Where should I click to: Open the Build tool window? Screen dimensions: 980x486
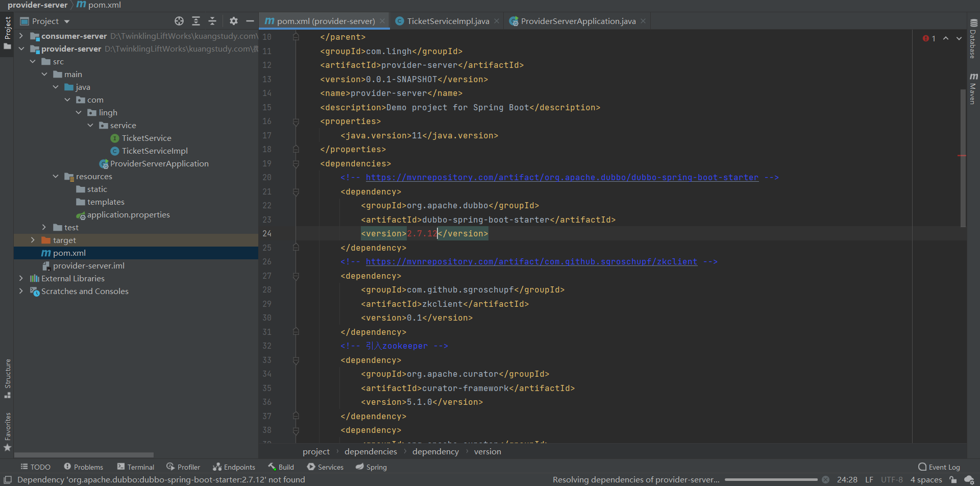281,467
